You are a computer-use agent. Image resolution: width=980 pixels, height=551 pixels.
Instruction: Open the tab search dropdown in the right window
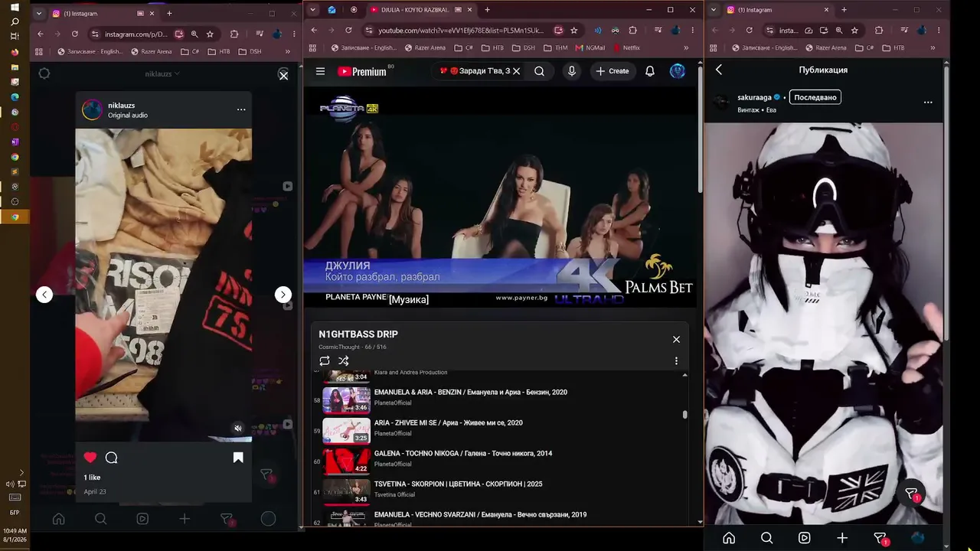click(714, 10)
